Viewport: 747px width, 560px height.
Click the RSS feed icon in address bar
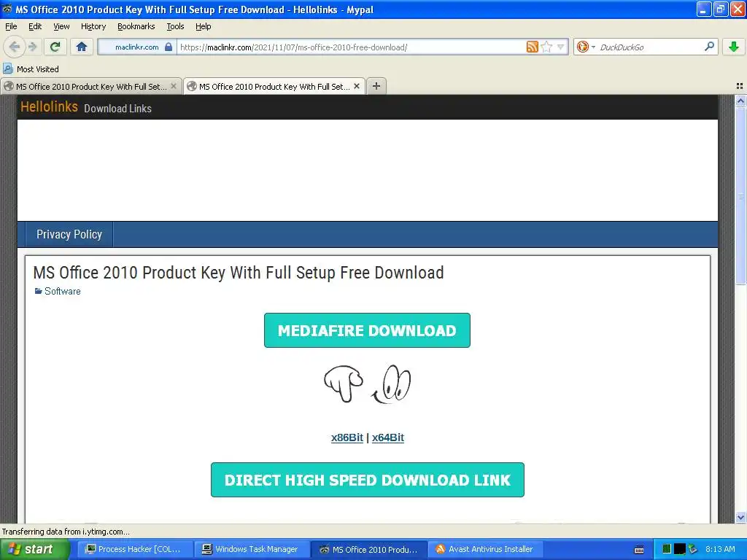coord(532,47)
